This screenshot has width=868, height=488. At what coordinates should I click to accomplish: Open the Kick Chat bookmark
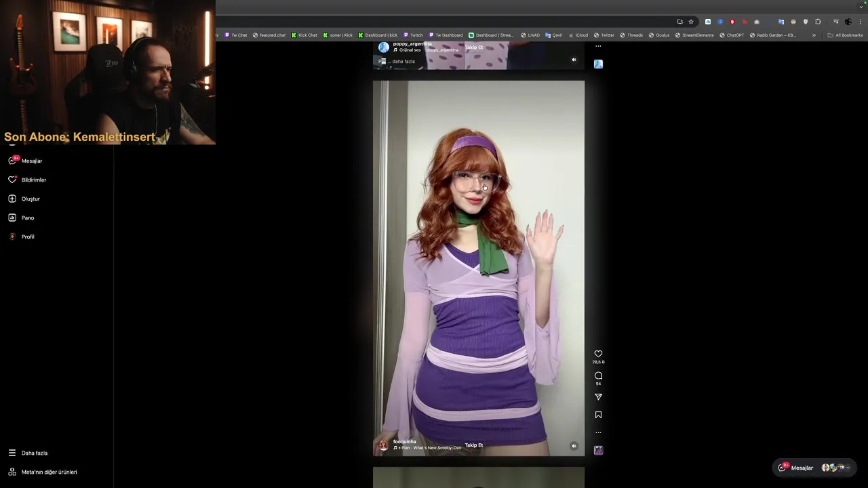click(x=304, y=35)
